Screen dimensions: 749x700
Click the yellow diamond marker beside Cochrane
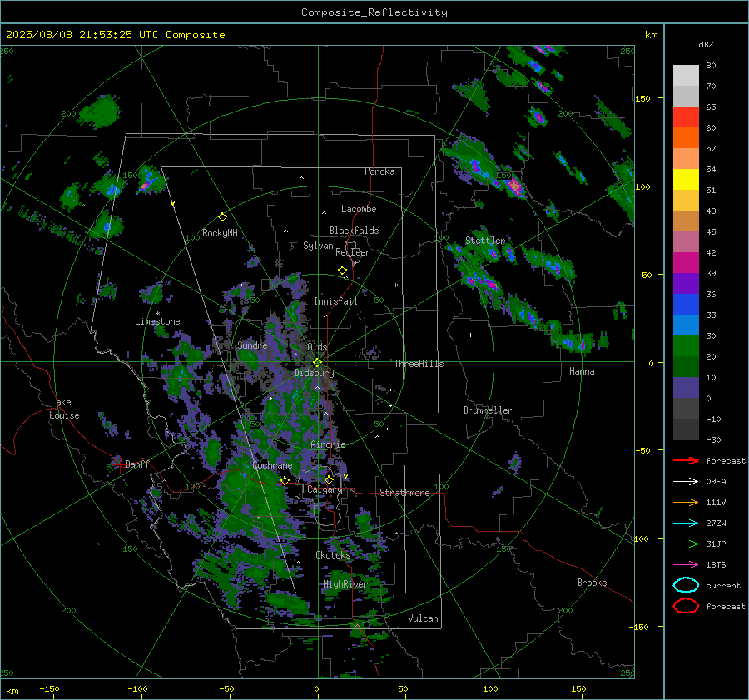coord(285,480)
